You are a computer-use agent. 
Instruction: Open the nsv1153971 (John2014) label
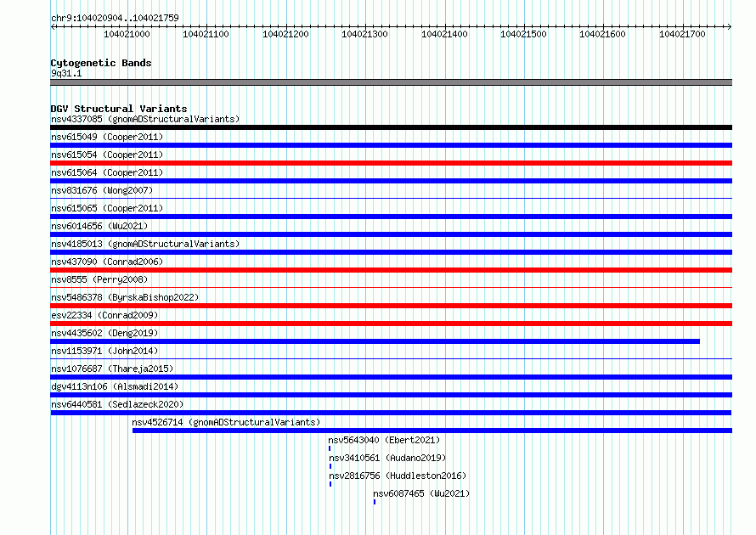tap(104, 351)
